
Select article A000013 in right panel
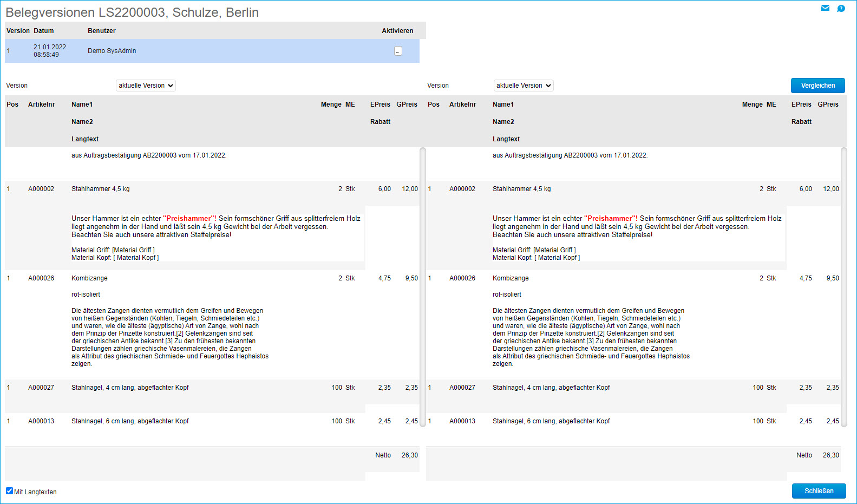tap(462, 421)
